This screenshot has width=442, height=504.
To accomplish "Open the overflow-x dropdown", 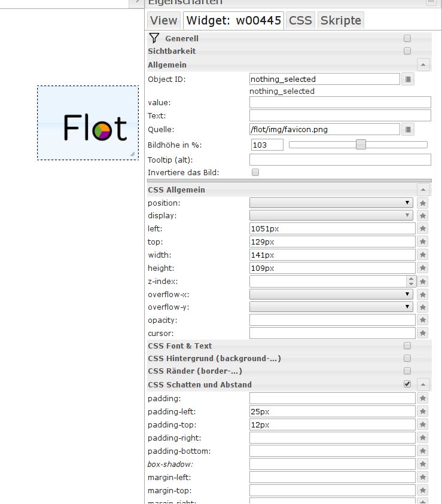I will [331, 294].
